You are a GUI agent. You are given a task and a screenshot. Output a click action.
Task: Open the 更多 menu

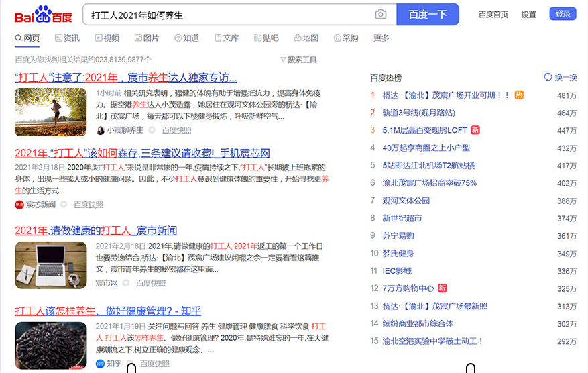point(381,38)
